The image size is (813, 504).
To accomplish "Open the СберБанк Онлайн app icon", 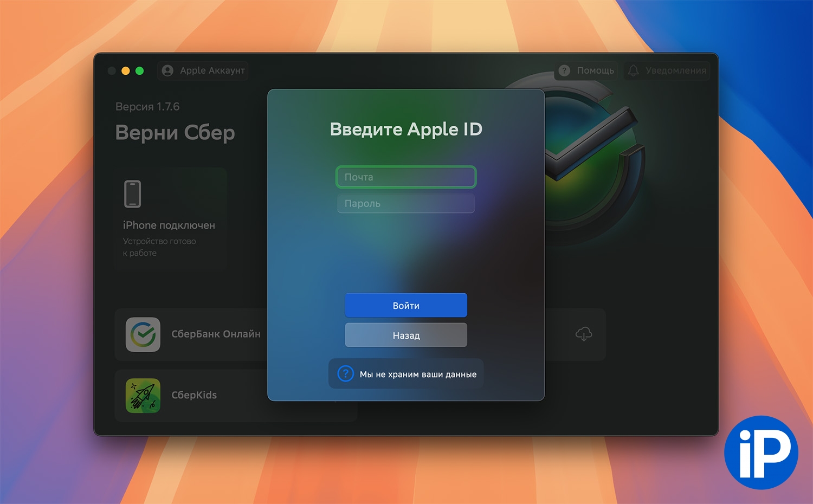I will (143, 334).
